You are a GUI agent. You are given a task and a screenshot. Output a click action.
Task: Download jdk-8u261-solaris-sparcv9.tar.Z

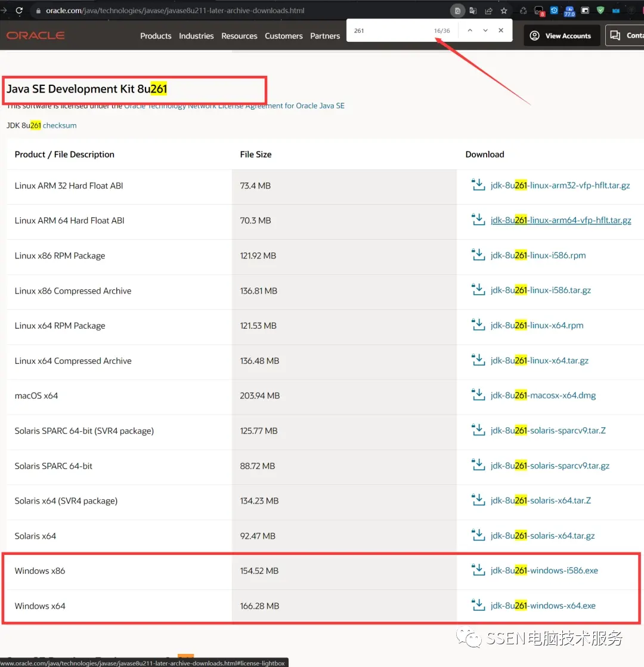click(548, 431)
